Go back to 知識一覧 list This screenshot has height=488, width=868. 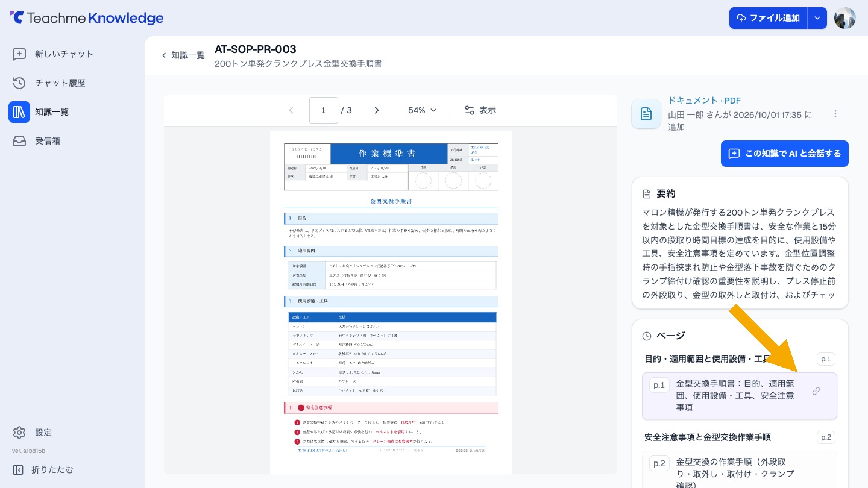pyautogui.click(x=183, y=55)
